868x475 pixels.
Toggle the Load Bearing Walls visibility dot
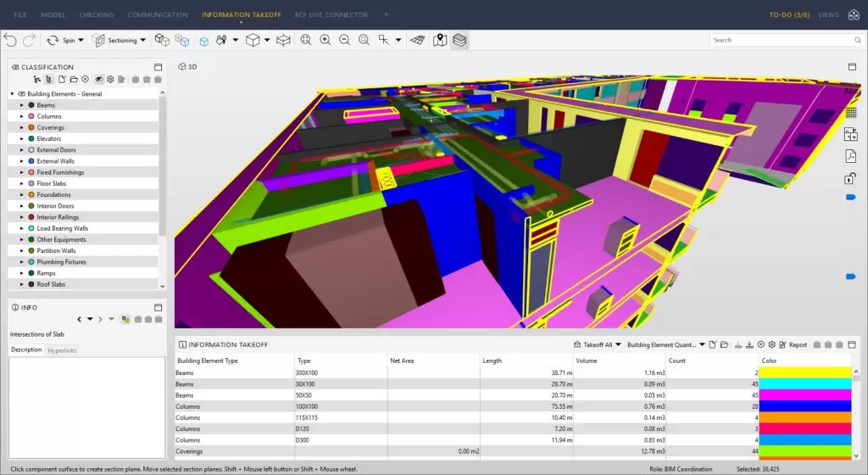coord(31,228)
